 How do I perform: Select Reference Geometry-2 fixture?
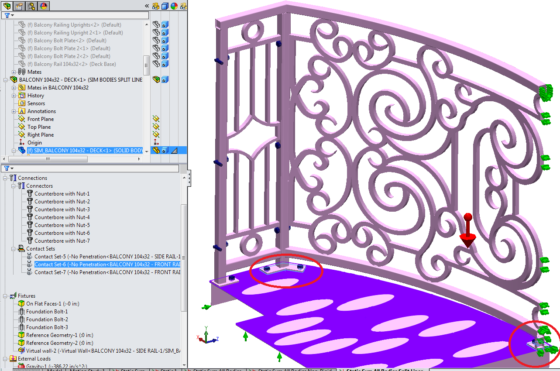pyautogui.click(x=59, y=343)
